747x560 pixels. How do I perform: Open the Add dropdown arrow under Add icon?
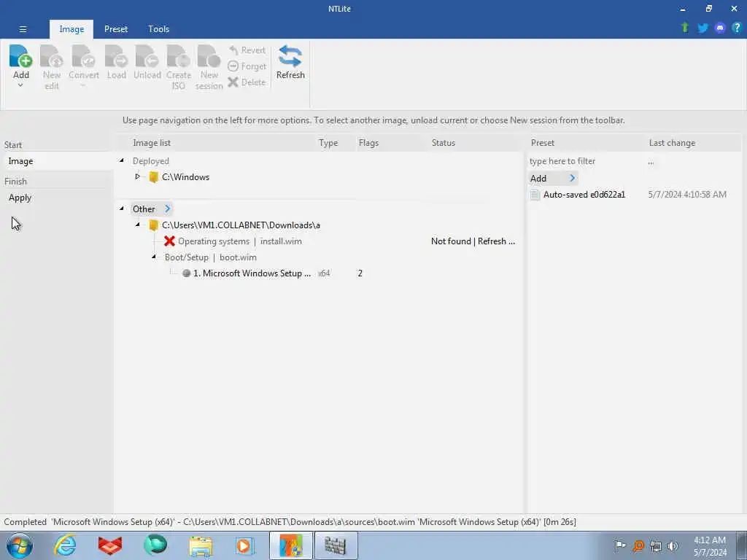[20, 85]
